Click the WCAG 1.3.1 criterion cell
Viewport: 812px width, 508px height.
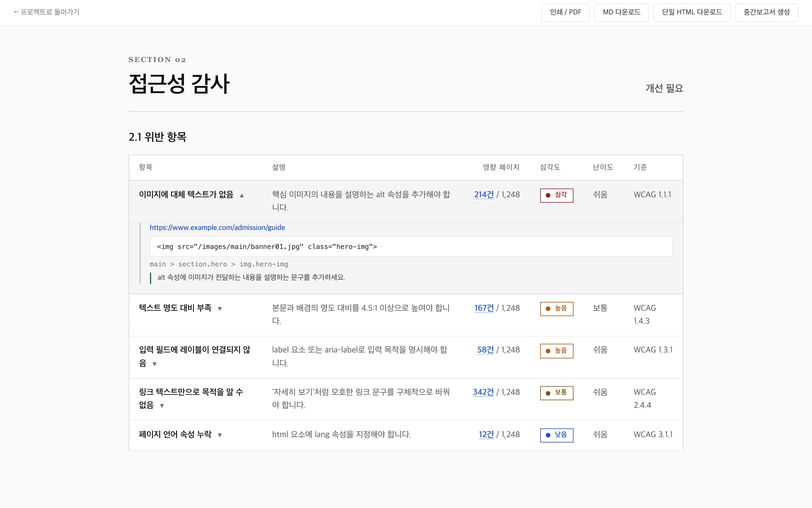coord(653,350)
